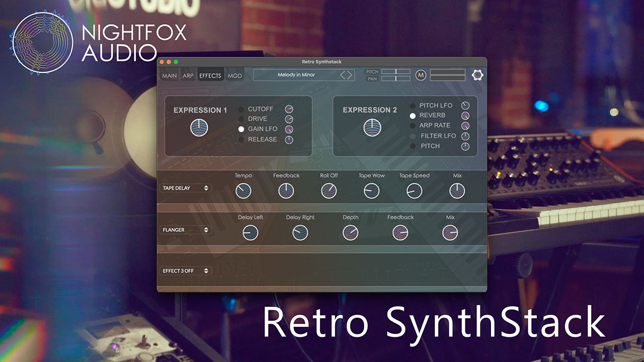Image resolution: width=644 pixels, height=362 pixels.
Task: Toggle the GAIN LFO radio button
Action: click(x=241, y=129)
